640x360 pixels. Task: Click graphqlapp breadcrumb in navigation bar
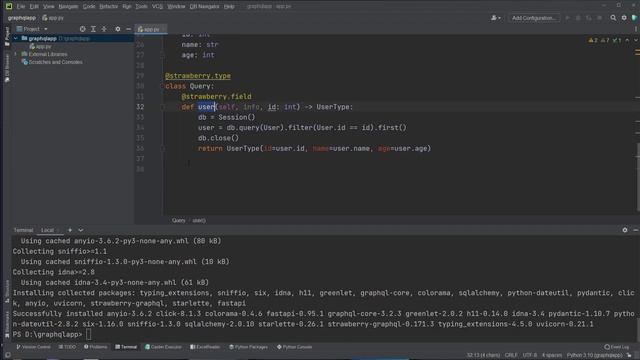tap(22, 18)
